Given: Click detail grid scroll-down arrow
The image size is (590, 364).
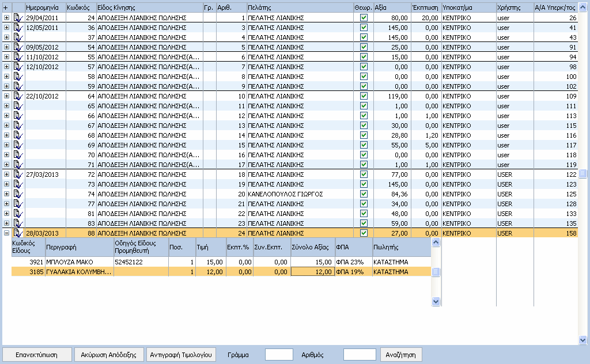Looking at the screenshot, I should point(436,301).
